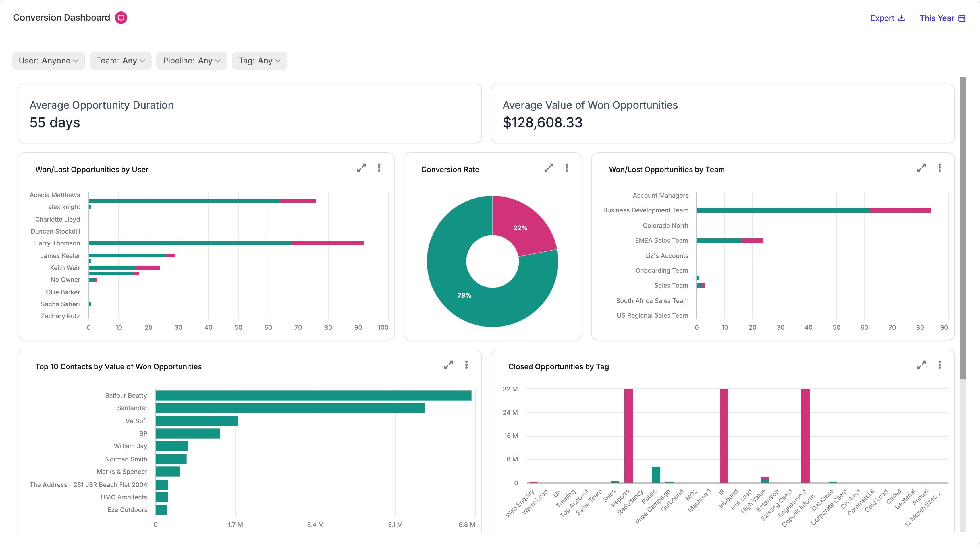Click the BP bar in Top 10 Contacts
This screenshot has width=980, height=545.
coord(188,433)
